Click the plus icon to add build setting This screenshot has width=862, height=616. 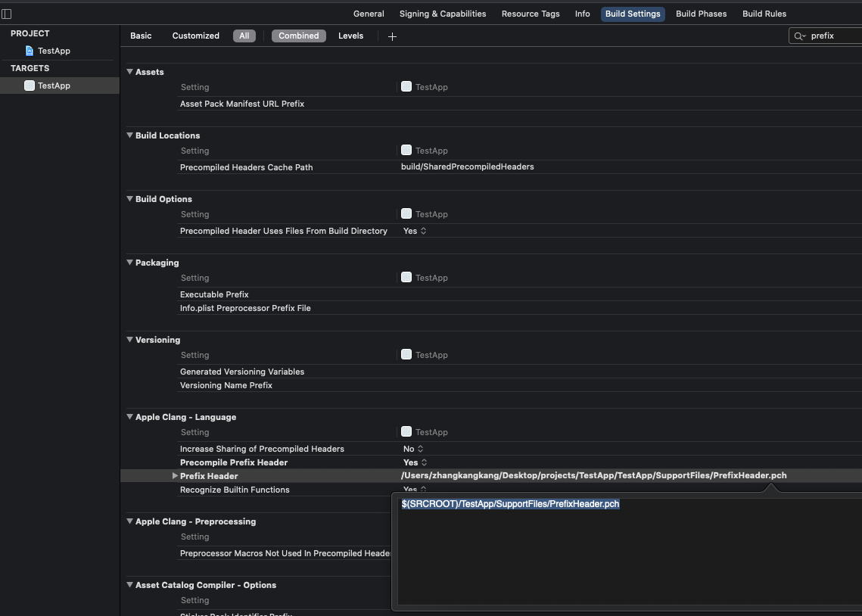tap(392, 36)
